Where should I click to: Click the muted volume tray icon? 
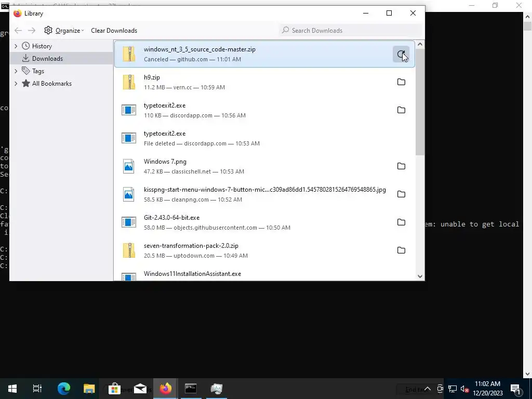[464, 389]
